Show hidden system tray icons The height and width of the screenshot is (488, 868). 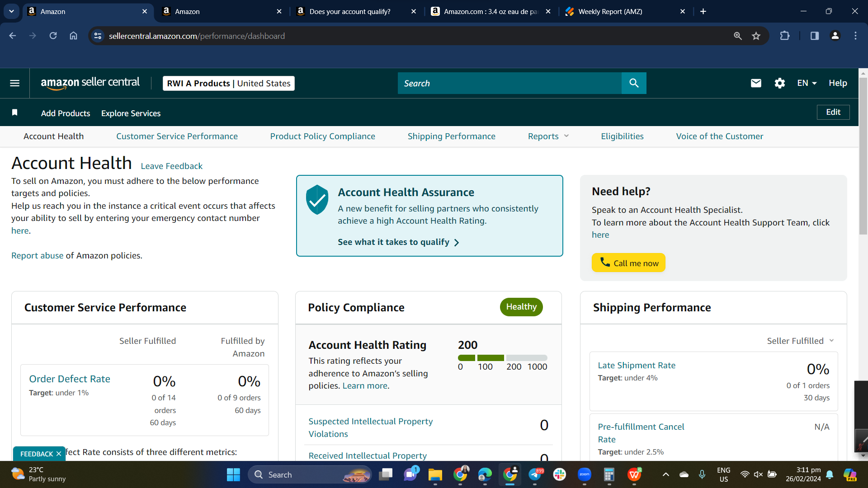(x=665, y=474)
